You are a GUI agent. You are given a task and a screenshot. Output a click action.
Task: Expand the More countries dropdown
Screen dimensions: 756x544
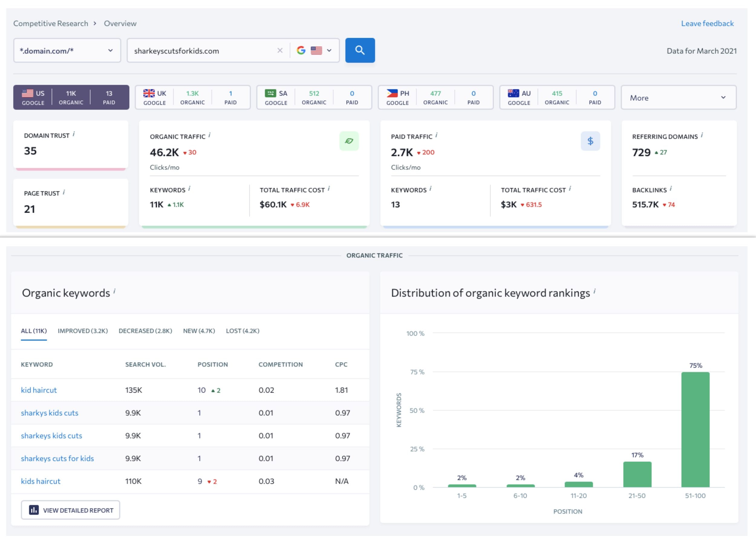coord(678,98)
